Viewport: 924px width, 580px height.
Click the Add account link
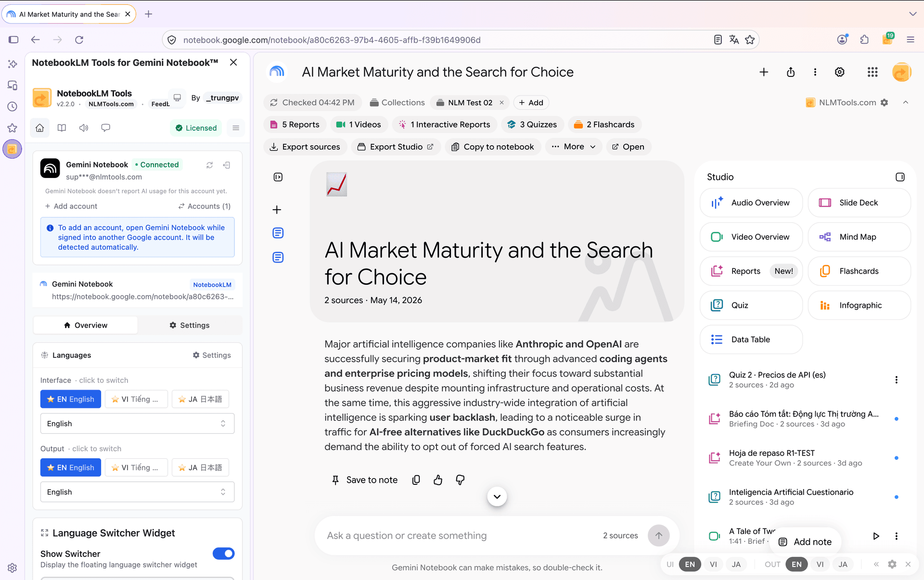[71, 206]
